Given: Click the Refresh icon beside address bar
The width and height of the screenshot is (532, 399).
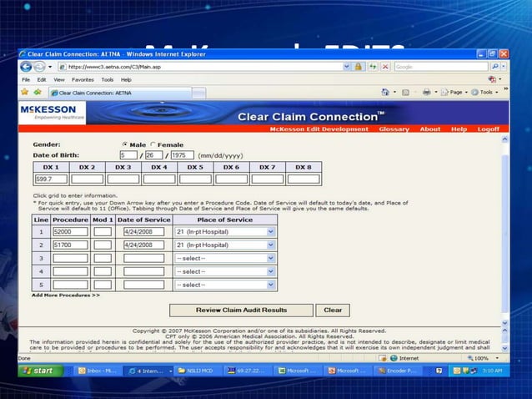Looking at the screenshot, I should tap(372, 66).
